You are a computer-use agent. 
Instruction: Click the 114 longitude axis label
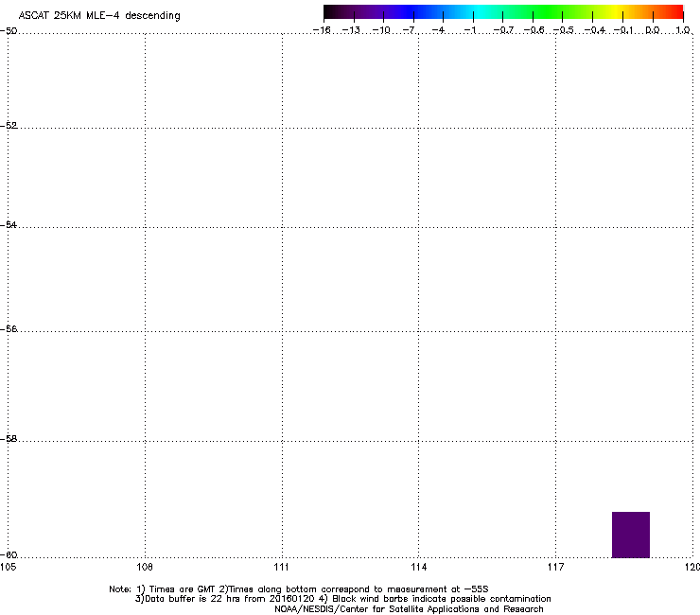pyautogui.click(x=418, y=567)
